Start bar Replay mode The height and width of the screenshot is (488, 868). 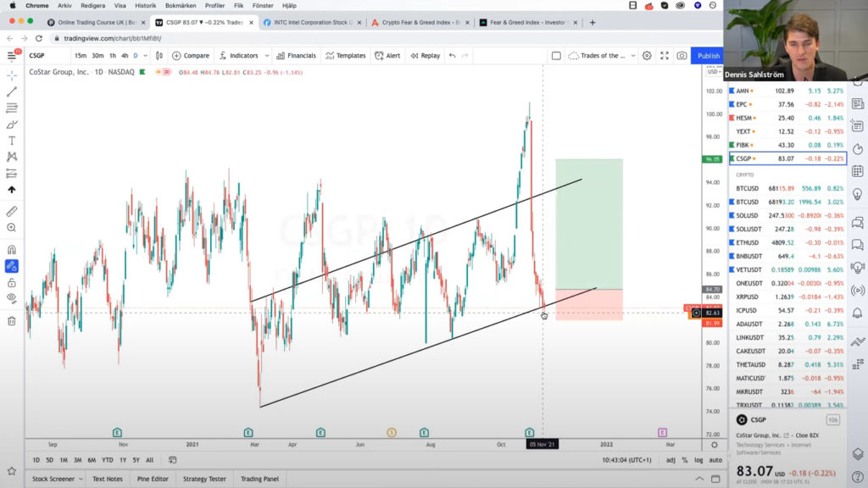(x=426, y=55)
